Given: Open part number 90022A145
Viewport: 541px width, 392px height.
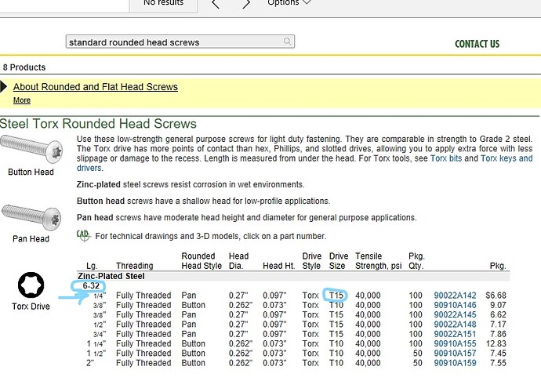Looking at the screenshot, I should pos(455,314).
